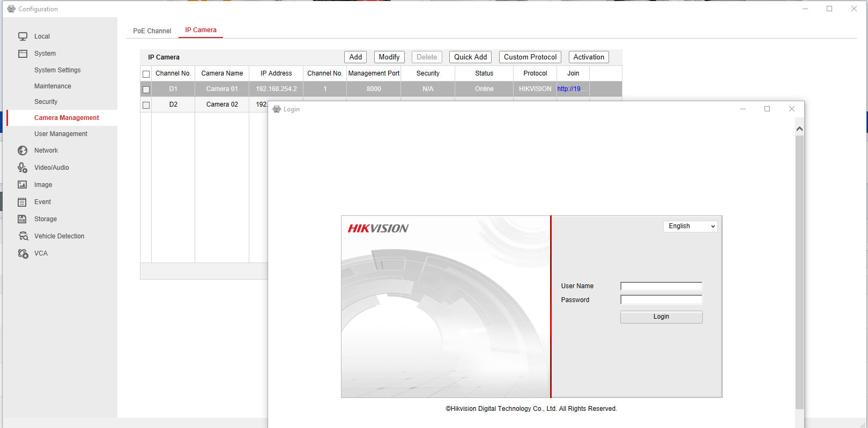Image resolution: width=868 pixels, height=428 pixels.
Task: Click the Modify button
Action: [x=389, y=57]
